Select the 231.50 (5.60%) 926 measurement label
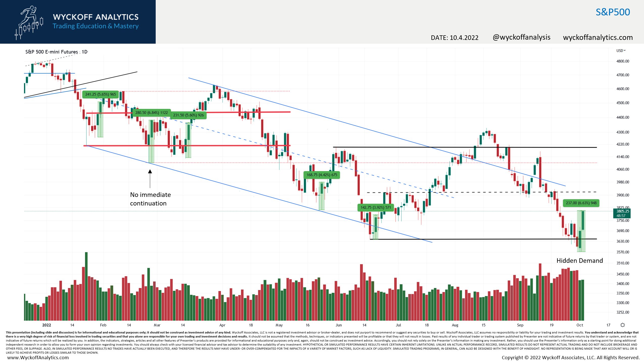Viewport: 644px width, 363px height. point(188,115)
